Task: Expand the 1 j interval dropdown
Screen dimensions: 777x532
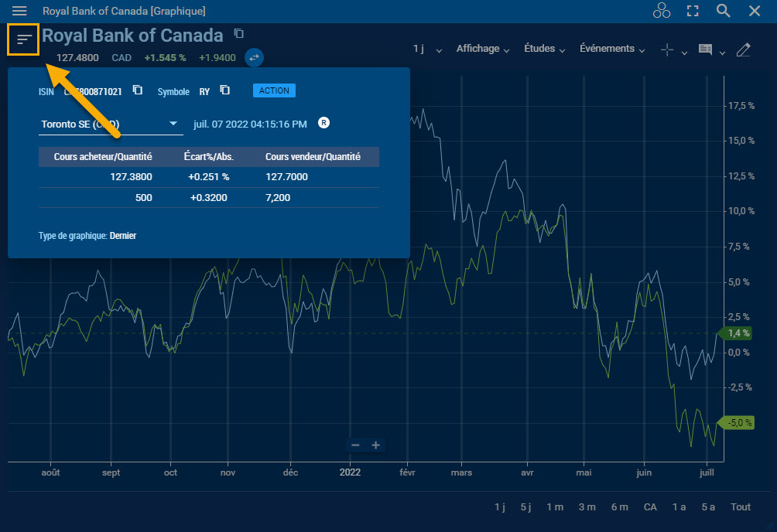Action: click(x=427, y=49)
